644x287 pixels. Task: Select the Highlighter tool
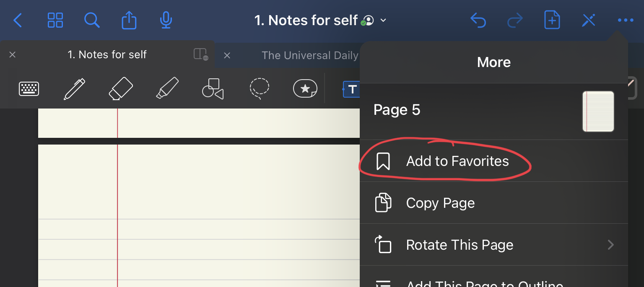coord(167,88)
